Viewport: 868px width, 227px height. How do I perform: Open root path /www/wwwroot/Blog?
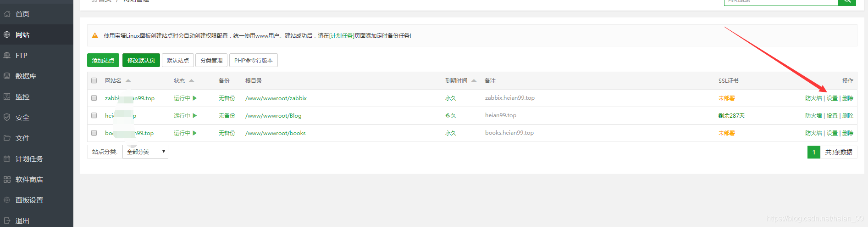point(273,115)
